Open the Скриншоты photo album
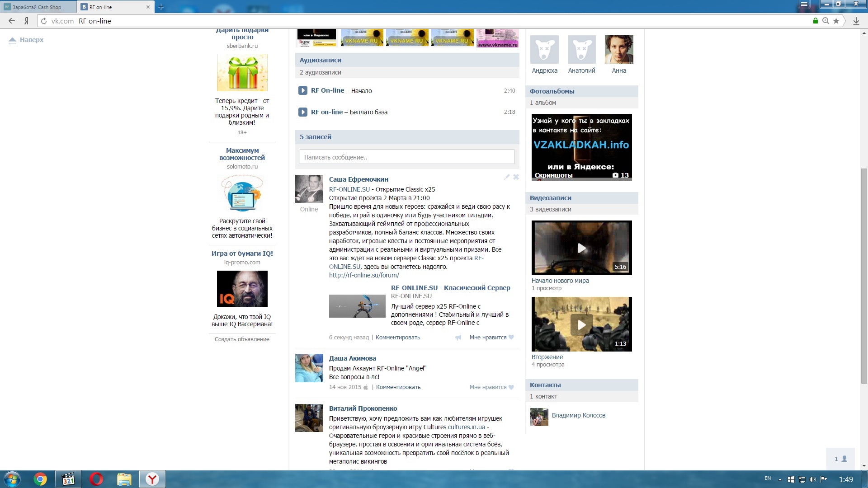Screen dimensions: 868x488 tap(581, 147)
